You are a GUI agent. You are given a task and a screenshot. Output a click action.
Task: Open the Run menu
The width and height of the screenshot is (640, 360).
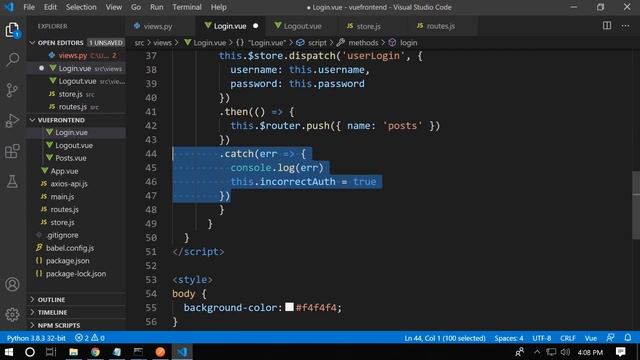click(x=157, y=7)
